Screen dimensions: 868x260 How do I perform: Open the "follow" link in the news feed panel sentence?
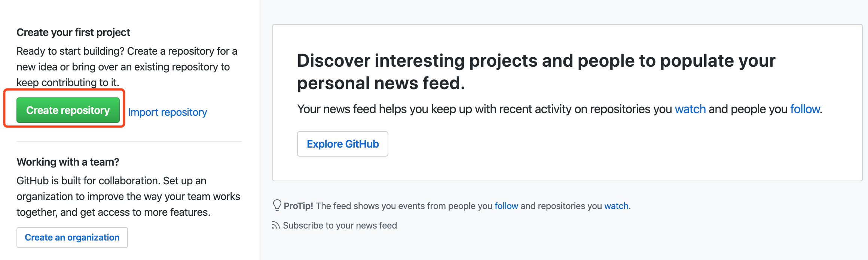pos(805,109)
